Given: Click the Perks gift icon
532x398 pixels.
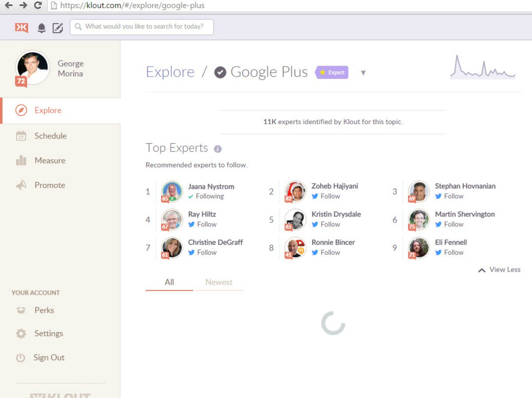Looking at the screenshot, I should pos(21,311).
